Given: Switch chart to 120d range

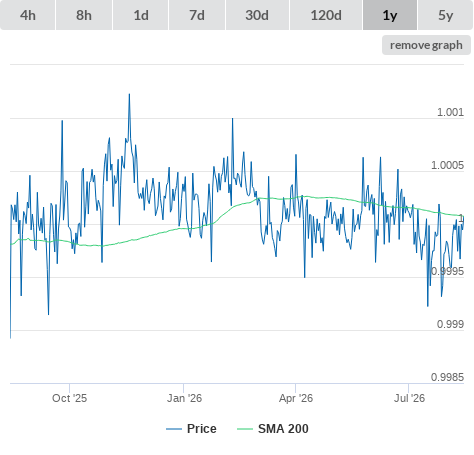Looking at the screenshot, I should [x=326, y=15].
